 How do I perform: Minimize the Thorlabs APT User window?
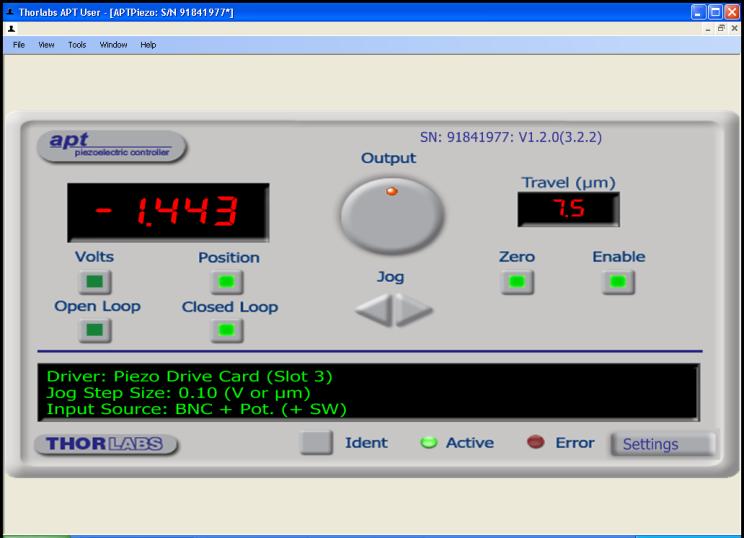pos(698,12)
